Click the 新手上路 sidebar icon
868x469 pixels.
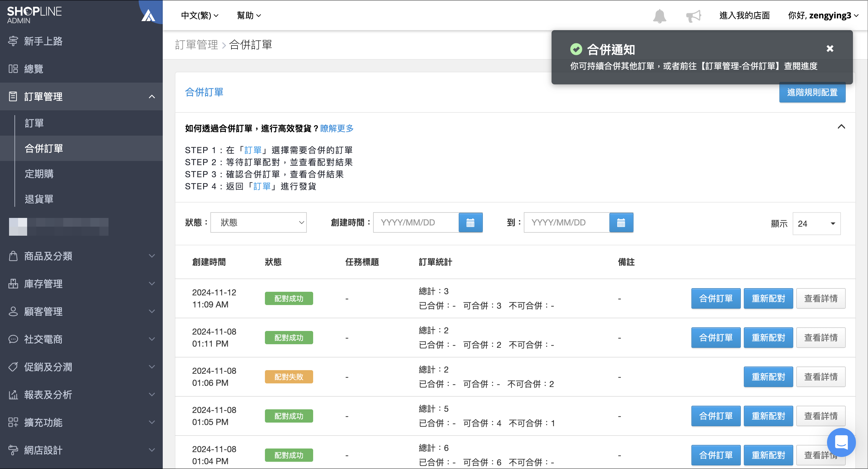click(x=13, y=41)
